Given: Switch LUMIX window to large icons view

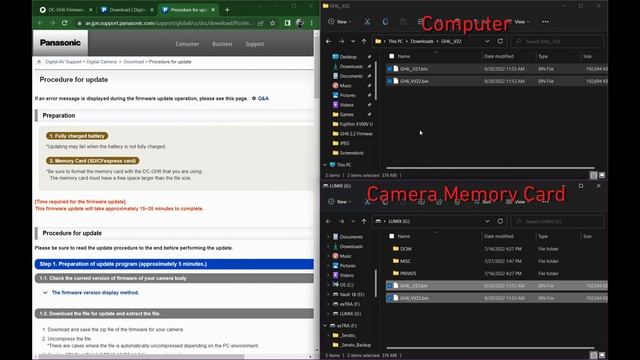Looking at the screenshot, I should [602, 355].
